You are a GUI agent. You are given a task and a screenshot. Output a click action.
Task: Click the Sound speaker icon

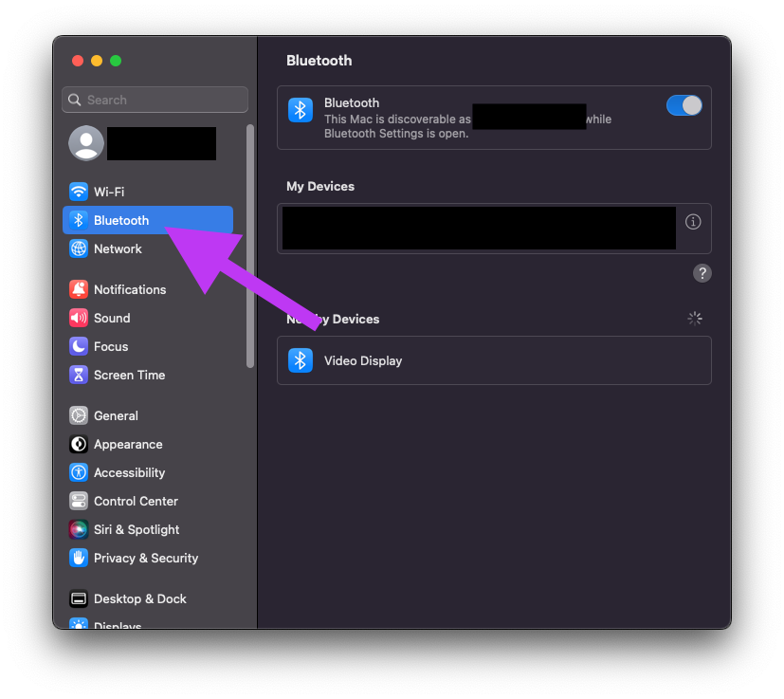click(x=79, y=318)
